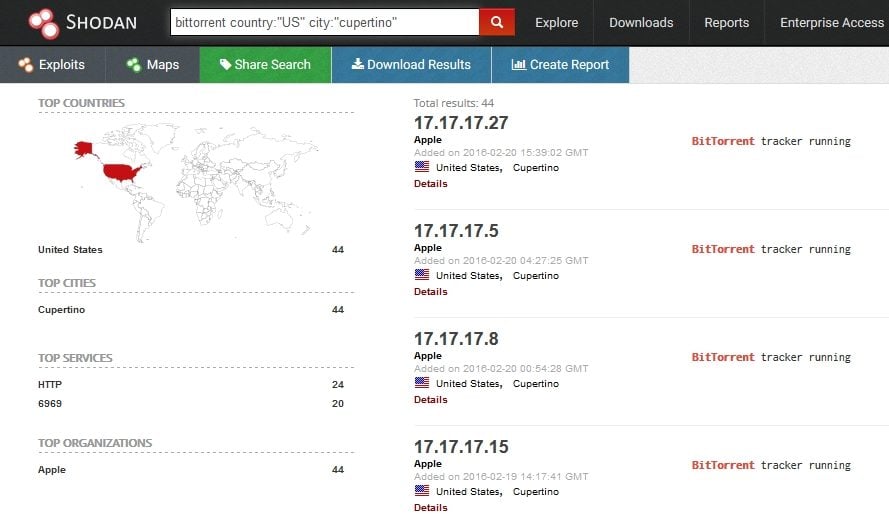Go to Enterprise Access
889x531 pixels.
pyautogui.click(x=832, y=23)
